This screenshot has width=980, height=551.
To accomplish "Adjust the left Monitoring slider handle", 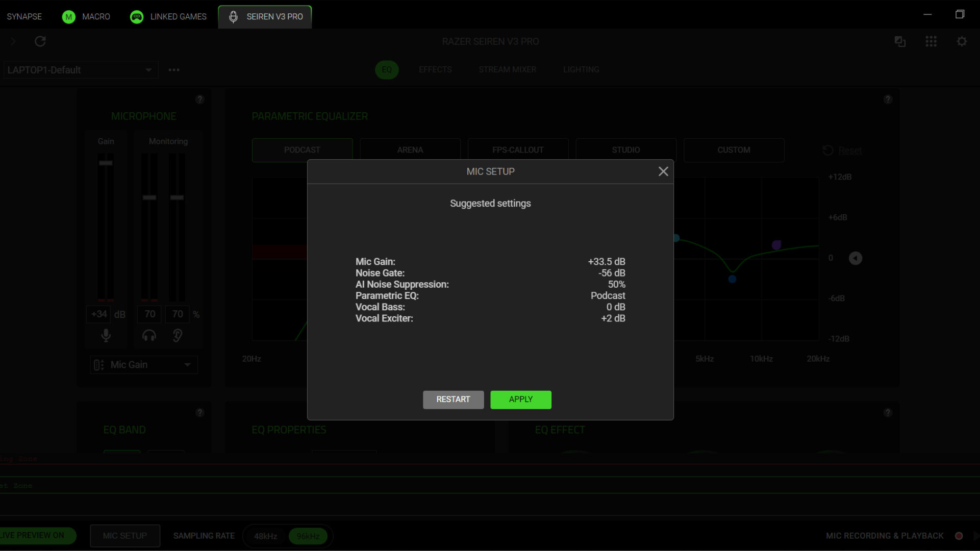I will tap(149, 197).
